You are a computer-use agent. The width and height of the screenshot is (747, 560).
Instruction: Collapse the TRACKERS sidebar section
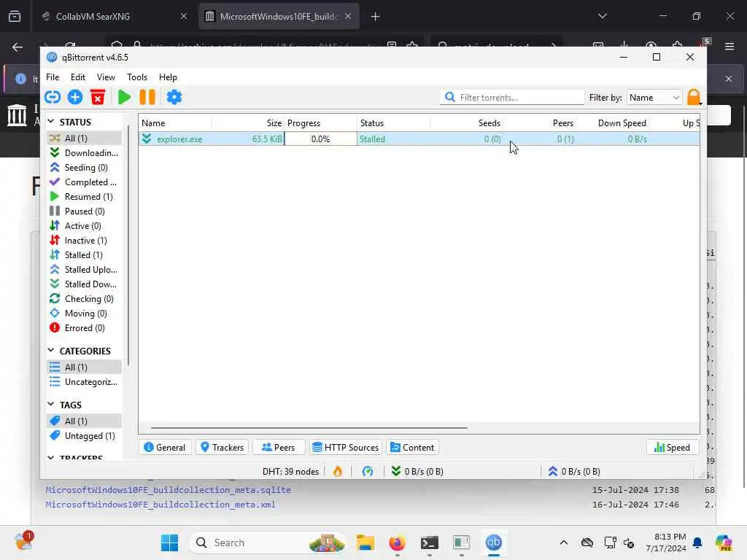point(51,457)
